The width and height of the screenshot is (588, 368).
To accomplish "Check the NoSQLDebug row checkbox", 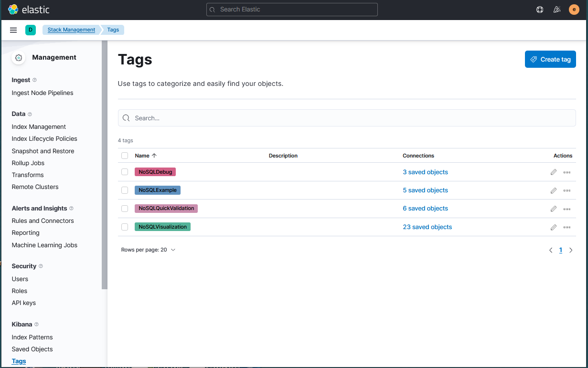I will (125, 172).
